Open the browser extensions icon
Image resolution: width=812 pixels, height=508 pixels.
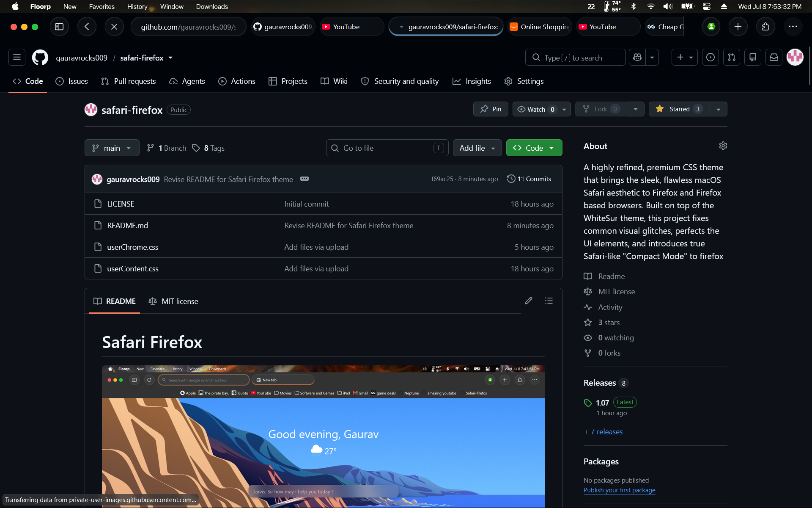click(x=765, y=27)
